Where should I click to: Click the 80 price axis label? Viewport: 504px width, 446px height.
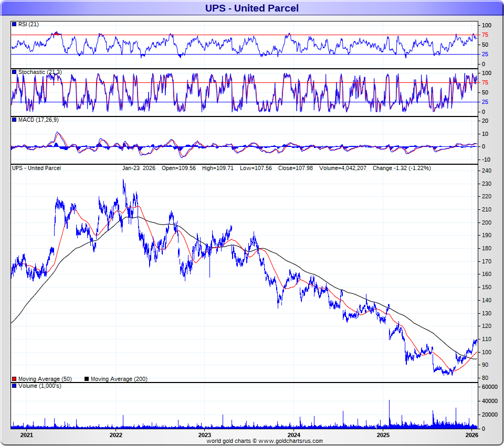pyautogui.click(x=485, y=378)
